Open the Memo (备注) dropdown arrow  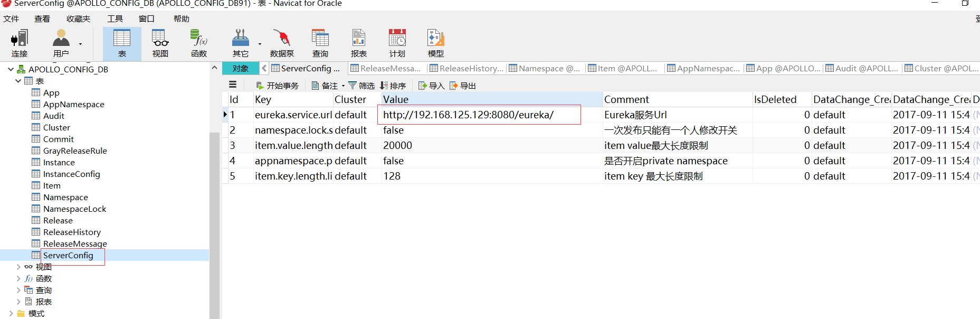(343, 86)
